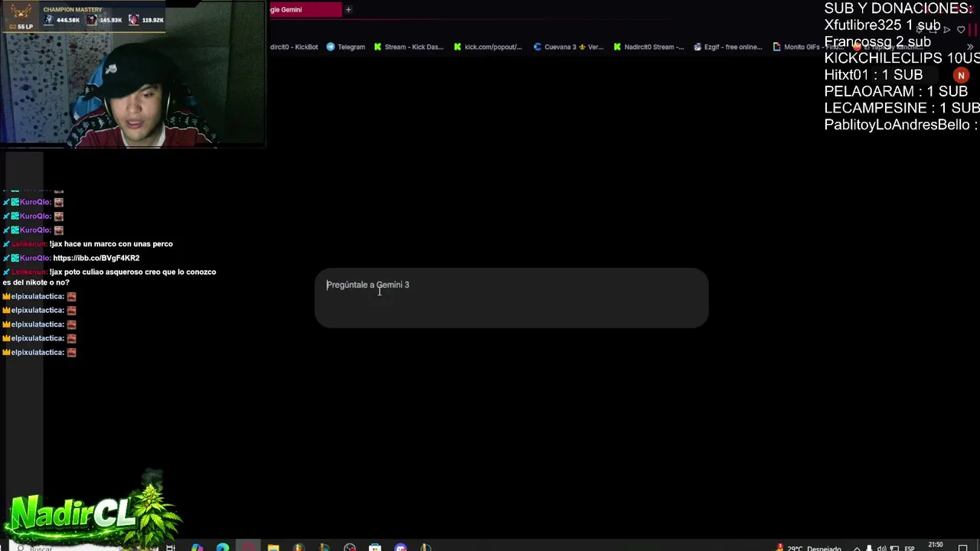Open the Telegram bookmark
Screen dimensions: 980x551
click(x=345, y=47)
